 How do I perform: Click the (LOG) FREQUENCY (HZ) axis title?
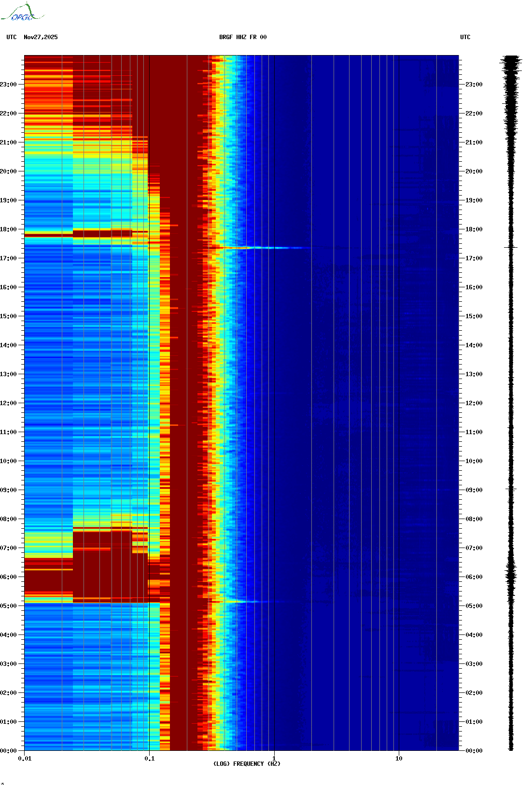point(247,763)
